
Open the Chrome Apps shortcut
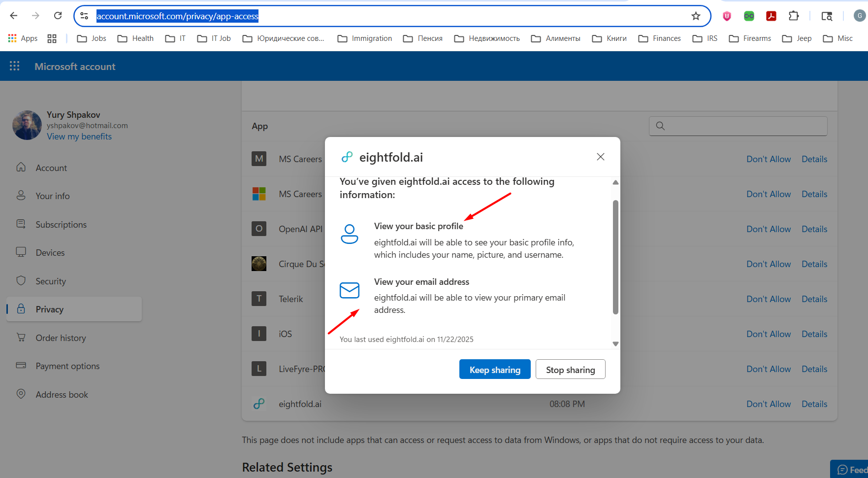click(23, 38)
